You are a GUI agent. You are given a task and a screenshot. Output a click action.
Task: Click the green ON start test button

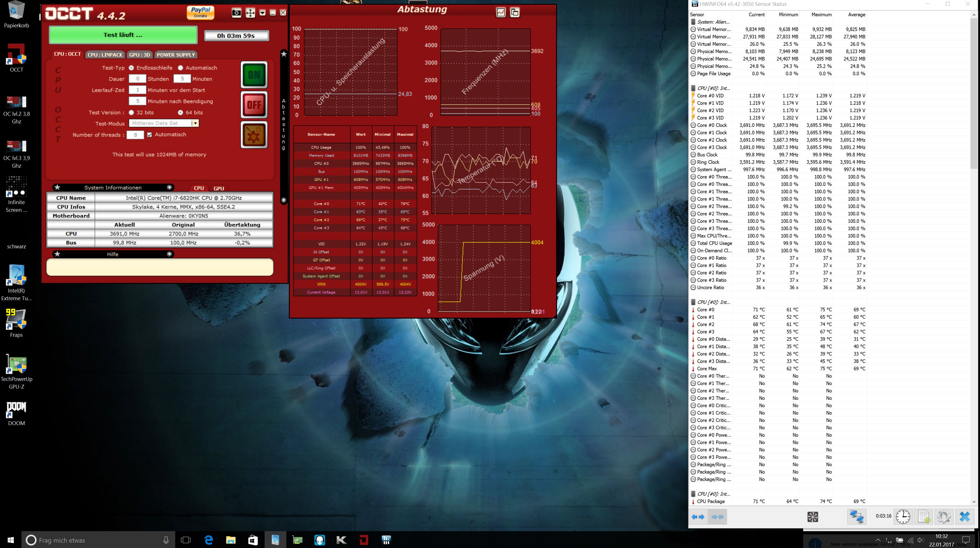tap(254, 75)
